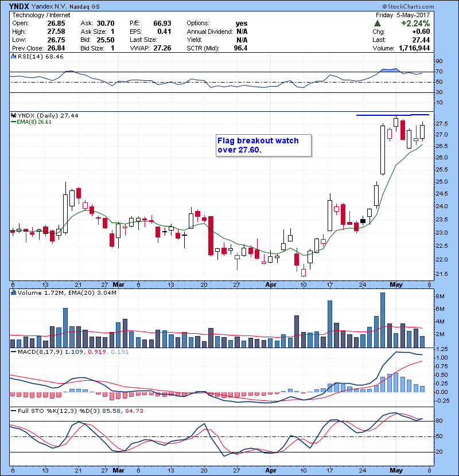This screenshot has width=459, height=476.
Task: Click the stochastic %D value 84.73
Action: coord(134,411)
